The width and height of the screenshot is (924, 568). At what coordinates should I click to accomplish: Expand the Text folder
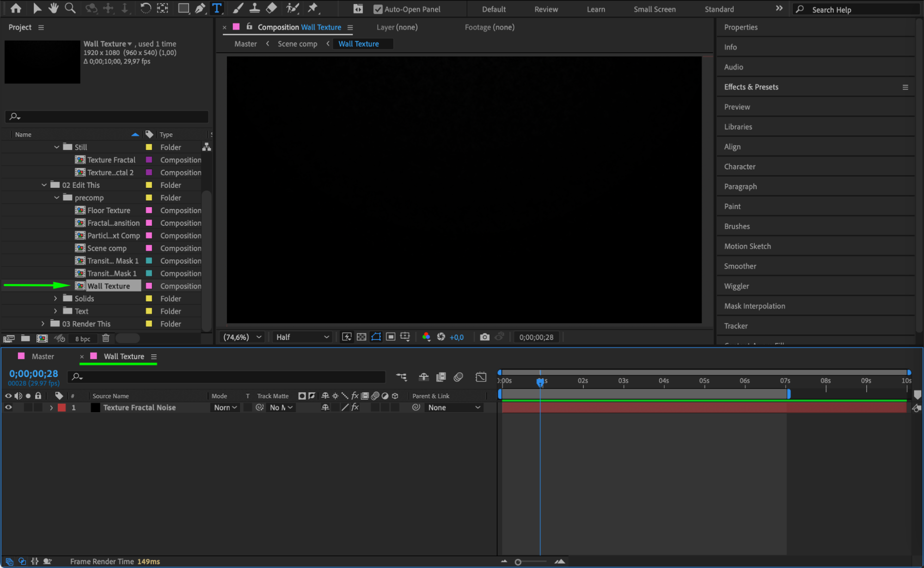point(55,311)
